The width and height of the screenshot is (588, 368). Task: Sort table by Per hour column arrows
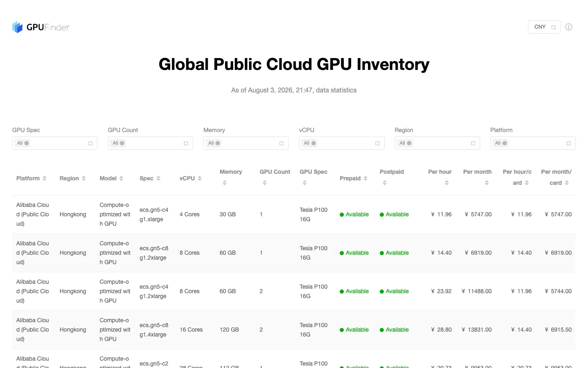coord(447,183)
